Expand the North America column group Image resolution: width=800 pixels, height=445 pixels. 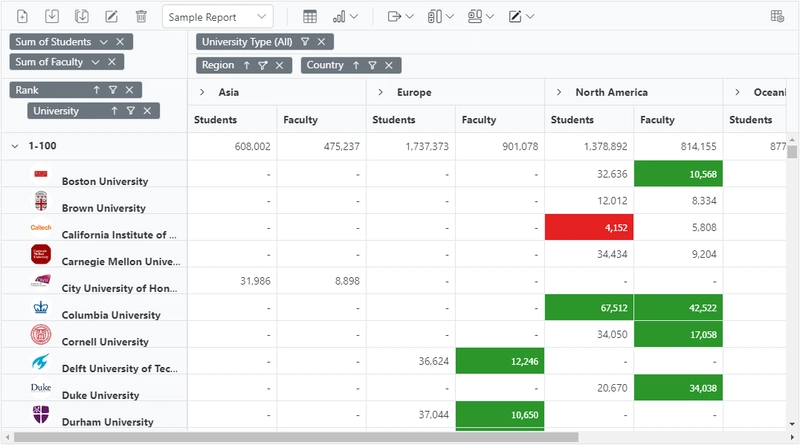click(x=559, y=92)
